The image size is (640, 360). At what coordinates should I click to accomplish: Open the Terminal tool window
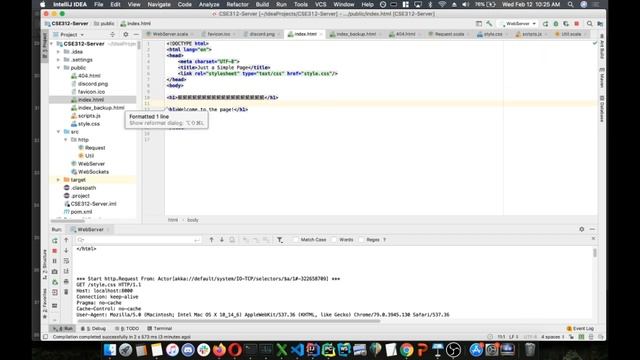pyautogui.click(x=160, y=328)
